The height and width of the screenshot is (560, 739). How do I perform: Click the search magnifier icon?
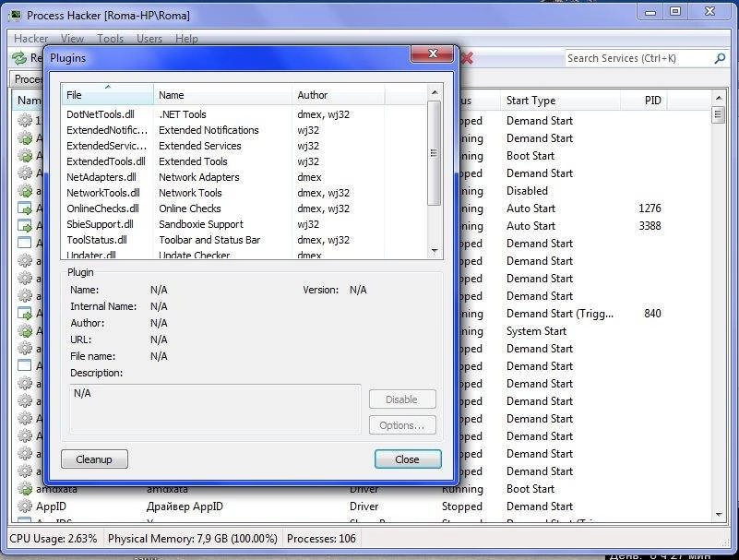[720, 58]
